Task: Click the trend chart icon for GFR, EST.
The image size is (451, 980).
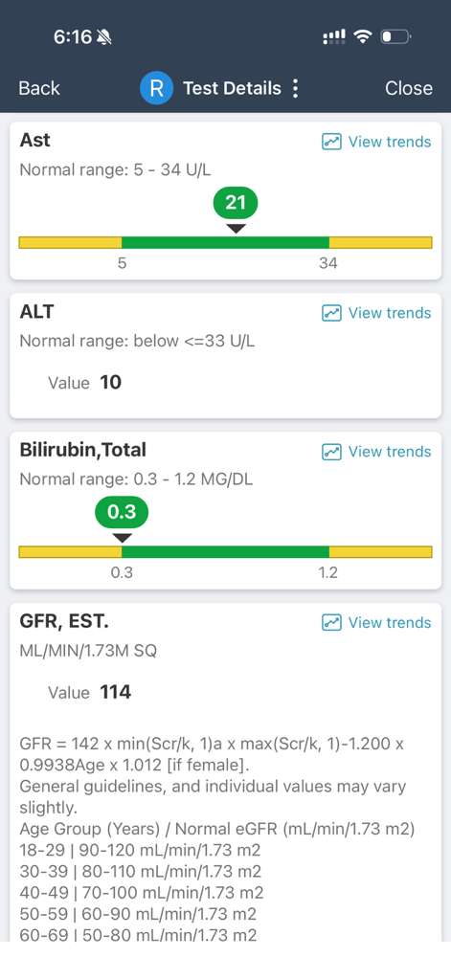Action: [331, 623]
